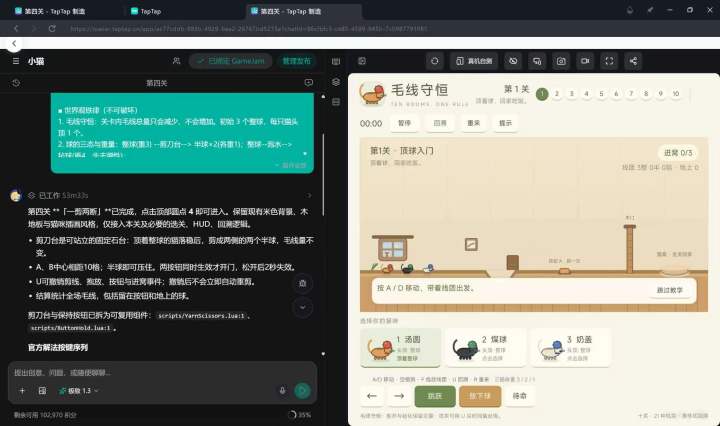
Task: Move cat left with arrow button
Action: [372, 396]
